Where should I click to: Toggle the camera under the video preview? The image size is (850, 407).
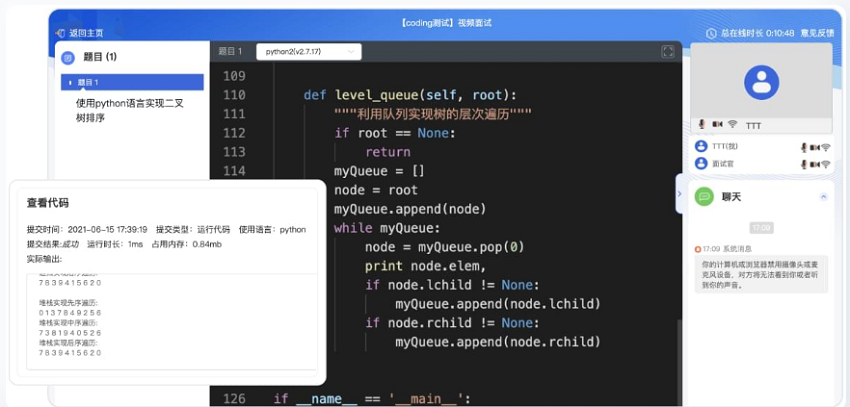point(717,125)
